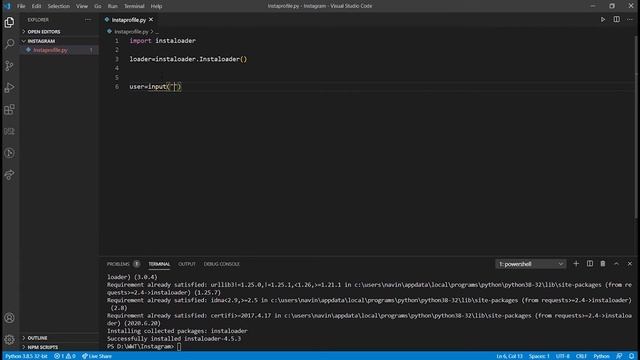Open the Live Share activity bar icon
This screenshot has height=360, width=640.
9,175
